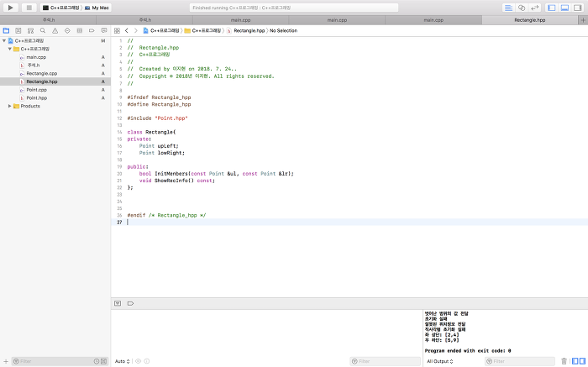Open the Test navigator diamond icon

(x=67, y=31)
